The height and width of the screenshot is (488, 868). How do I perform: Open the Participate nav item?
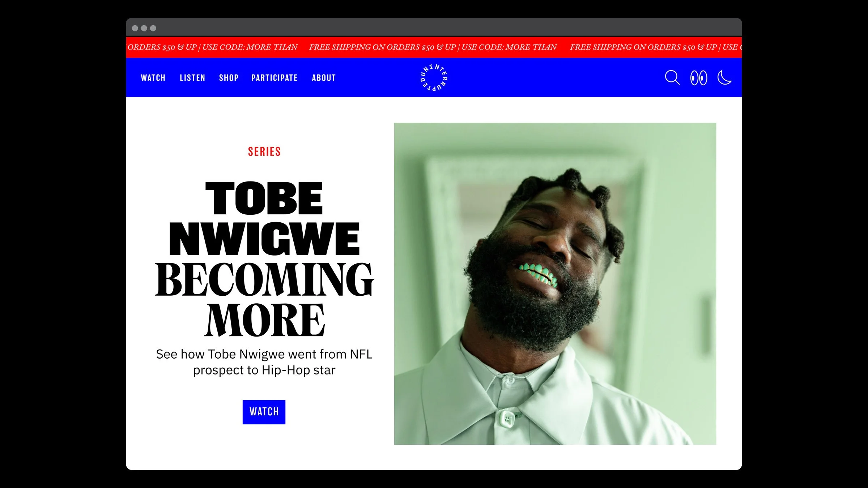[x=275, y=78]
